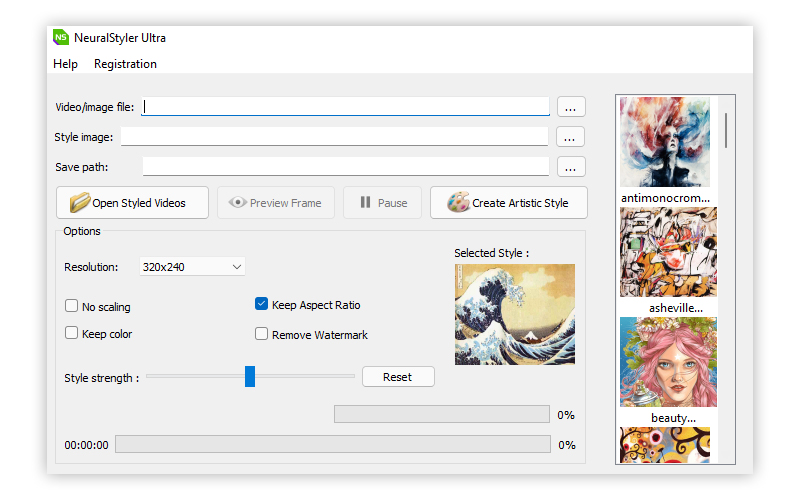The image size is (800, 500).
Task: Click the Style strength label
Action: pos(102,378)
